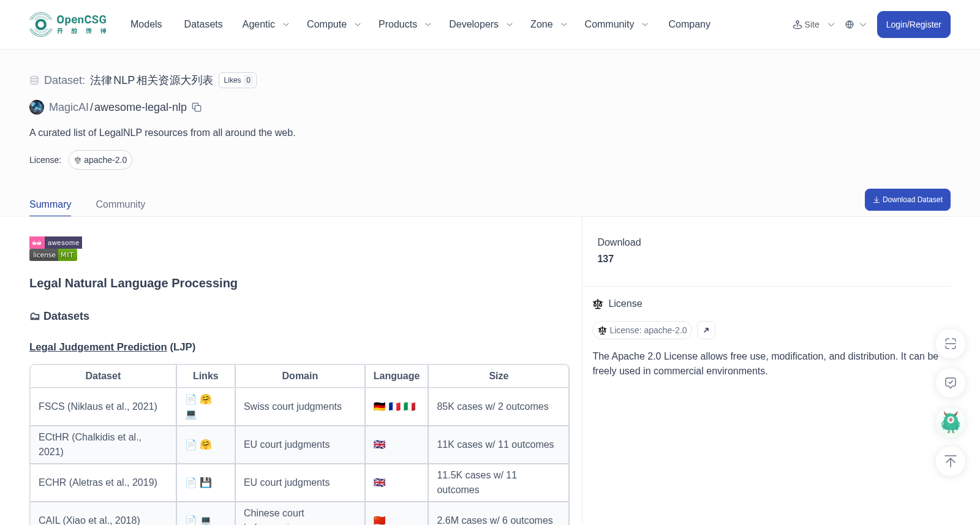
Task: Click the scan floating button
Action: [x=951, y=344]
